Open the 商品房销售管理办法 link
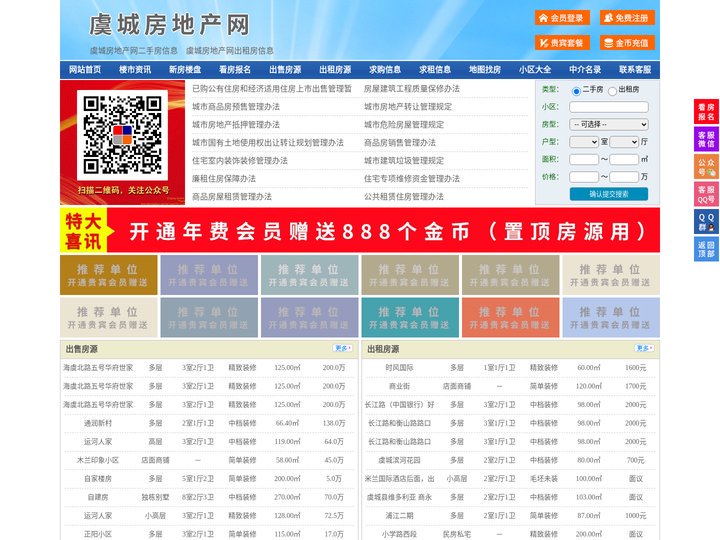Image resolution: width=720 pixels, height=540 pixels. point(400,142)
